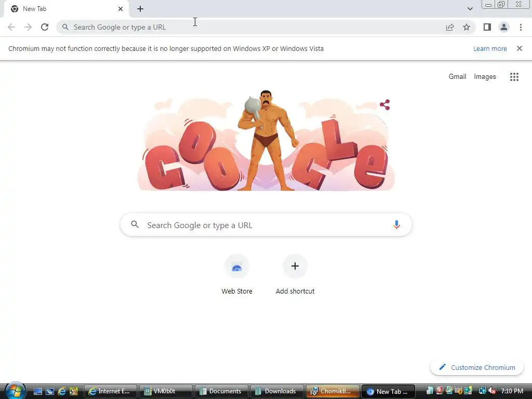Click Switch between windows quick launch icon
Viewport: 532px width, 399px height.
pyautogui.click(x=49, y=391)
